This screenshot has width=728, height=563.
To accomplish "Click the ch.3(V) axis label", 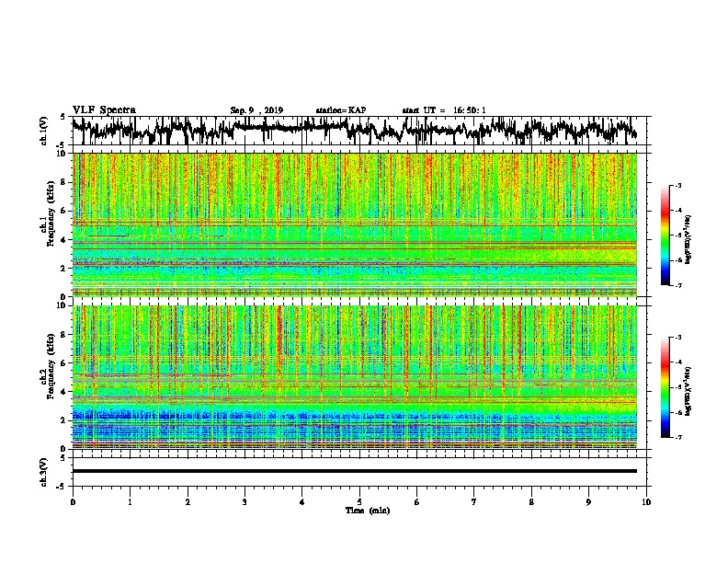I will point(44,472).
